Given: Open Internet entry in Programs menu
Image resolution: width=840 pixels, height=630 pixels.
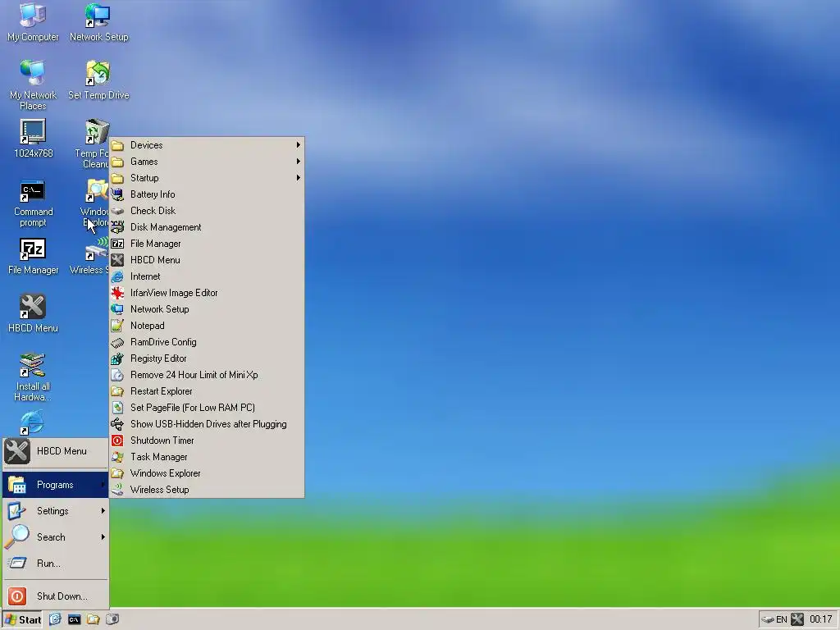Looking at the screenshot, I should coord(207,276).
